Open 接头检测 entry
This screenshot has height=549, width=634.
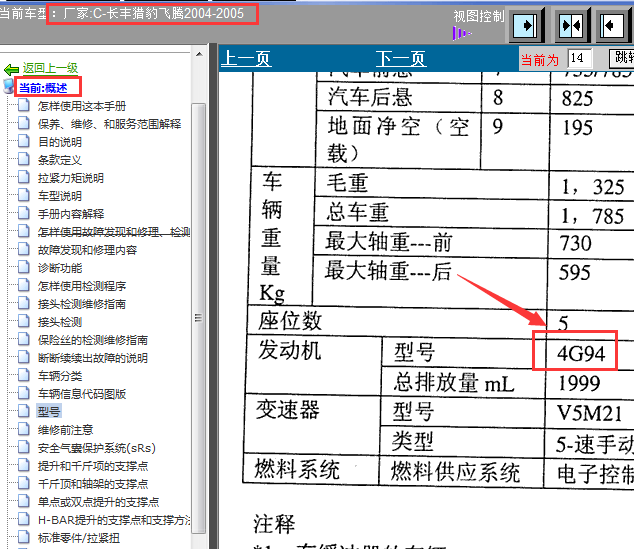tap(60, 322)
